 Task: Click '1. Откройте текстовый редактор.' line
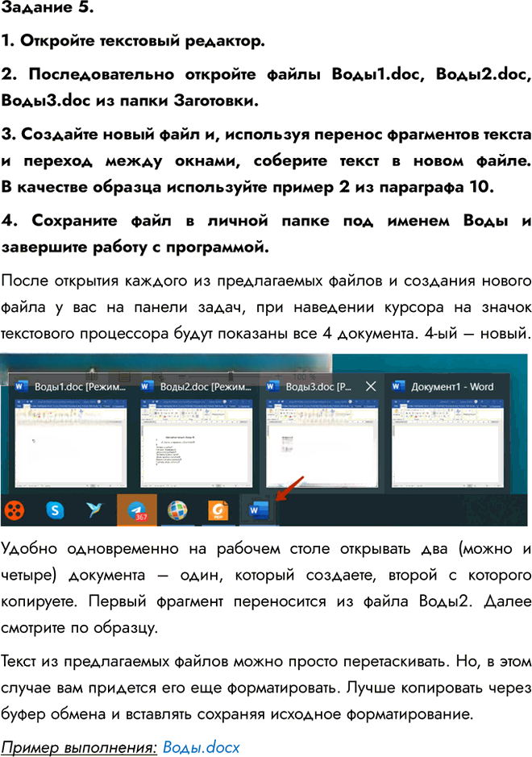(133, 40)
